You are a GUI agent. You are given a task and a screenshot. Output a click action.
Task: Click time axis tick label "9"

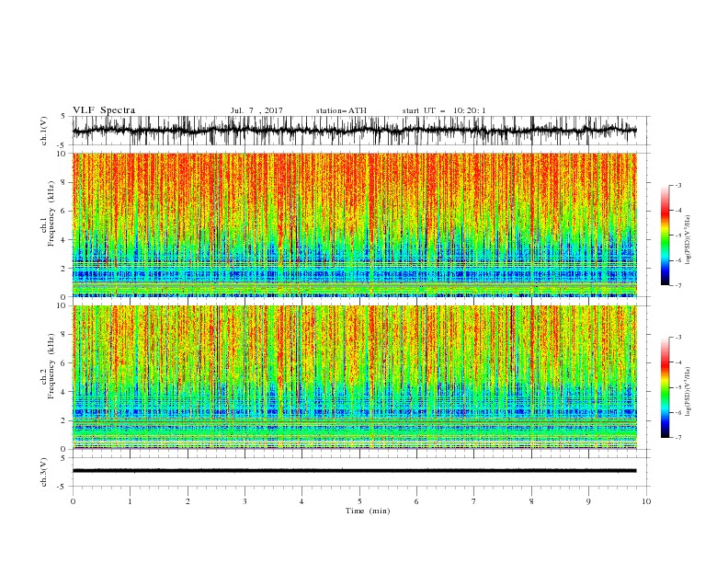588,501
